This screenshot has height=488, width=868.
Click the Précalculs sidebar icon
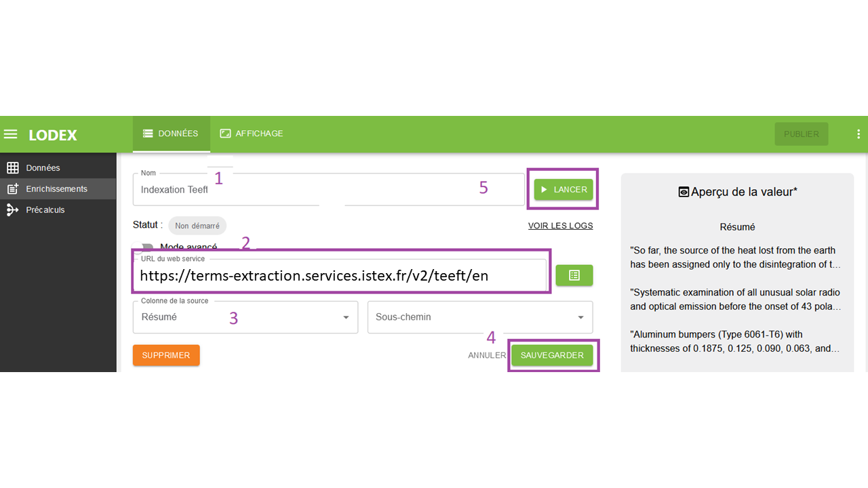point(12,210)
